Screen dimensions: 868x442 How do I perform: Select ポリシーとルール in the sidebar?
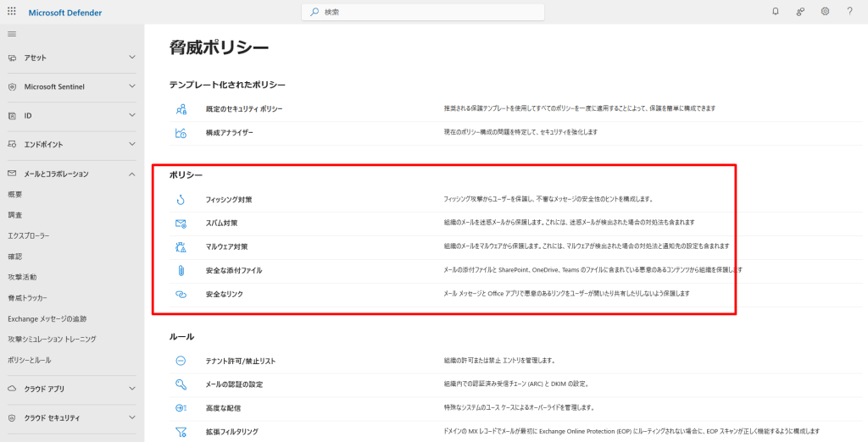coord(30,360)
